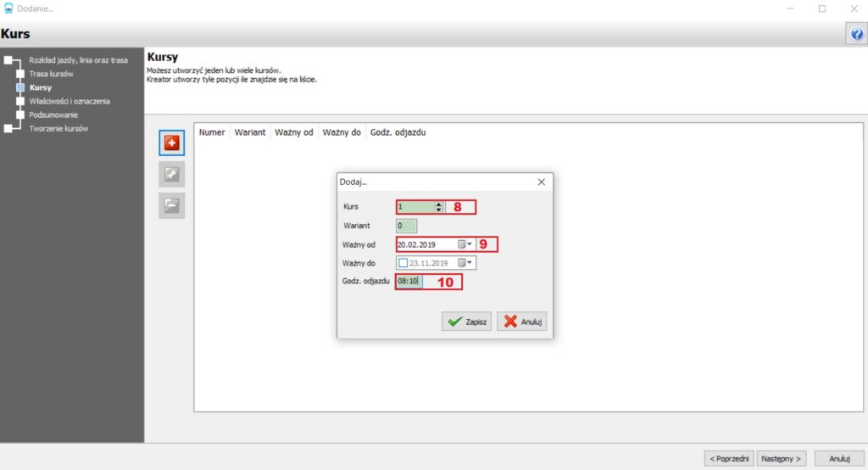
Task: Open the Ważny do calendar dropdown
Action: (465, 263)
